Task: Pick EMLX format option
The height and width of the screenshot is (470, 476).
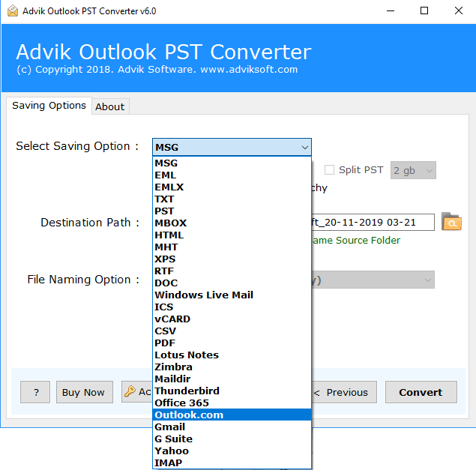Action: click(x=232, y=187)
